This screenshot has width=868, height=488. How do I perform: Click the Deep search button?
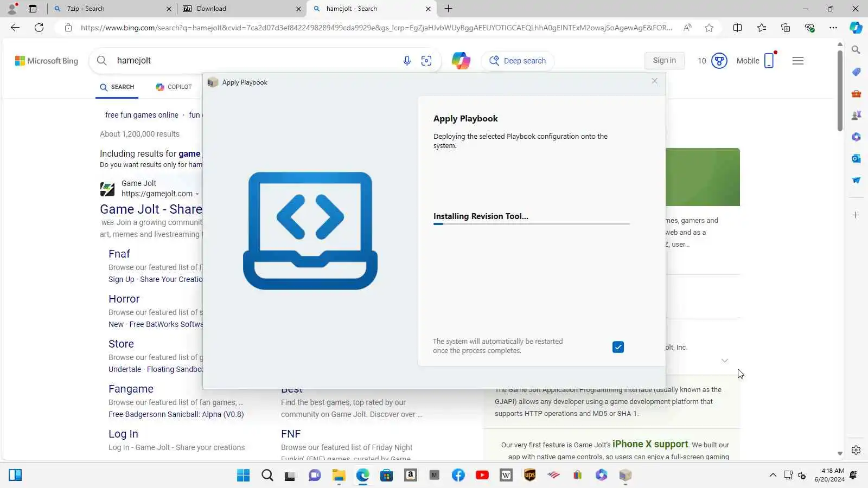tap(518, 61)
